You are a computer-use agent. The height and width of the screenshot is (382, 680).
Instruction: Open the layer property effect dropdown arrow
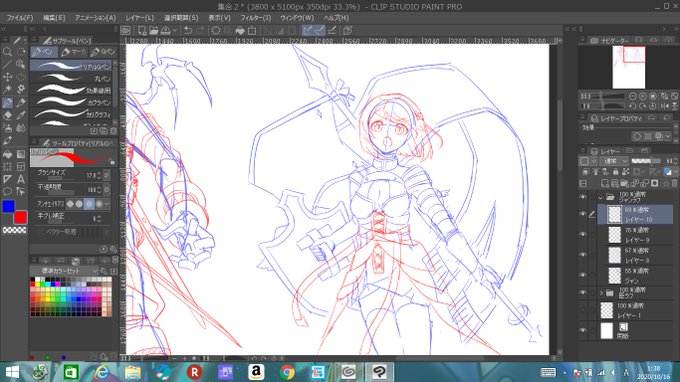pyautogui.click(x=668, y=136)
